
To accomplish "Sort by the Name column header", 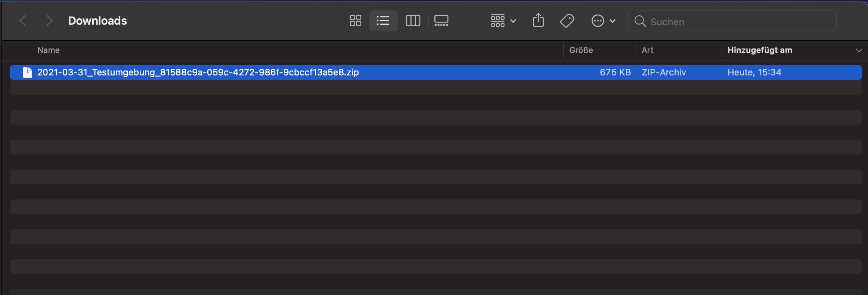I will point(49,50).
